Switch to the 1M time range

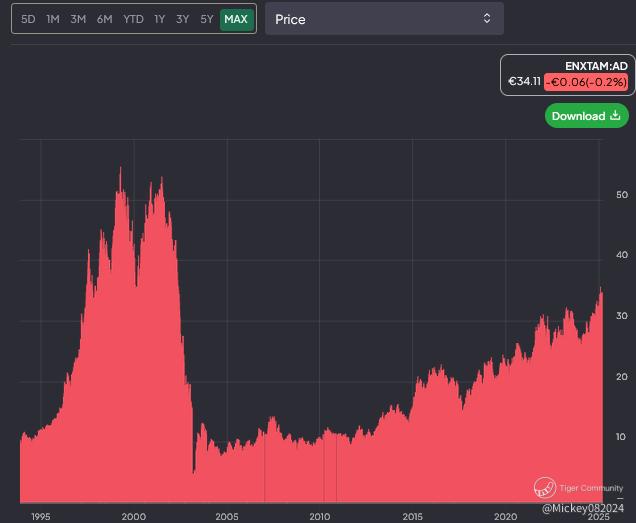pos(53,19)
